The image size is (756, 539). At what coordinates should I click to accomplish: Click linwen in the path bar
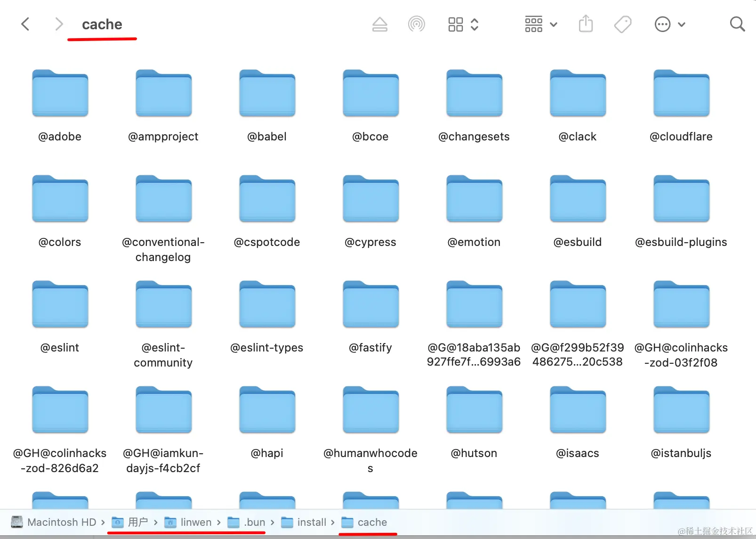tap(188, 522)
